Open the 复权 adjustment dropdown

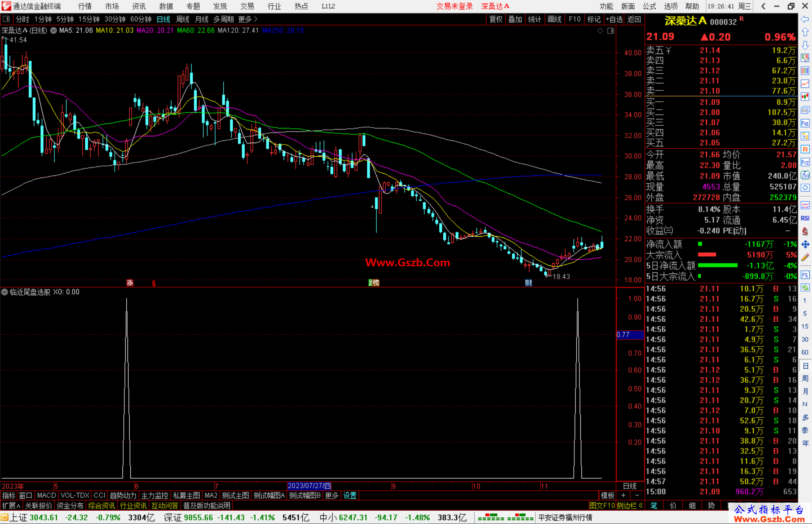point(496,19)
